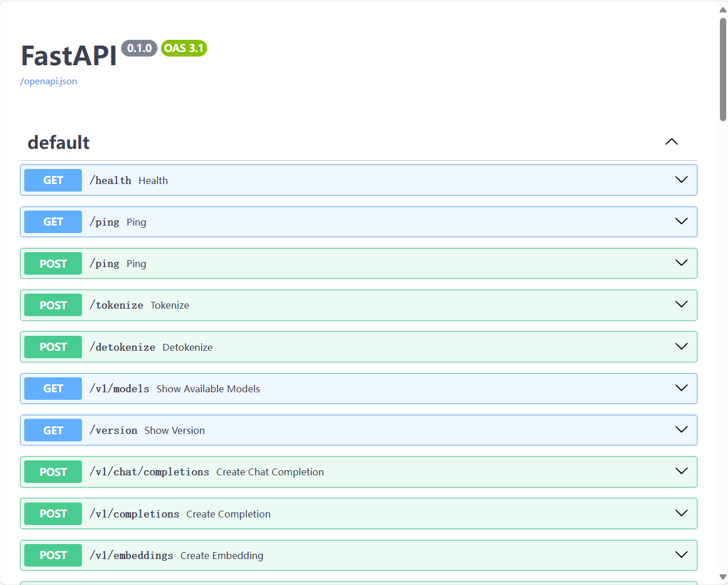The image size is (728, 585).
Task: Expand the /v1/embeddings endpoint chevron
Action: (681, 555)
